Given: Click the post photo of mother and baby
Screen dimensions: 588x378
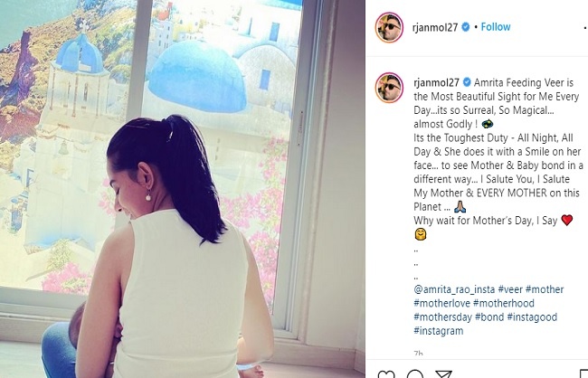Looking at the screenshot, I should (x=182, y=189).
